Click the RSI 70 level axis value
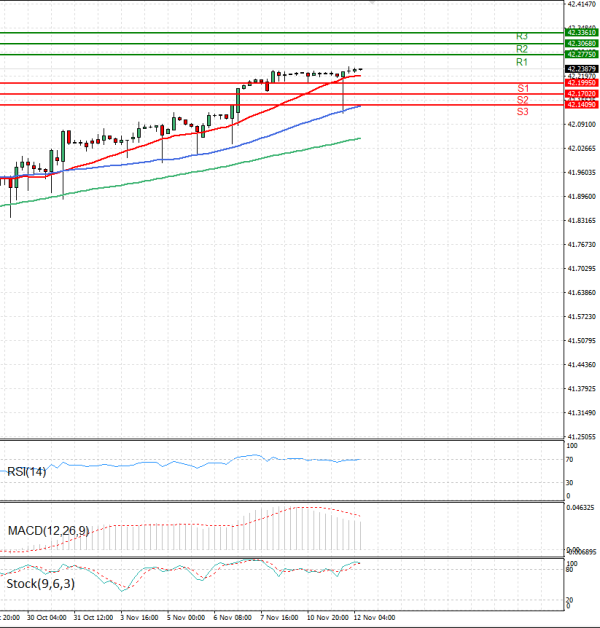 [569, 459]
